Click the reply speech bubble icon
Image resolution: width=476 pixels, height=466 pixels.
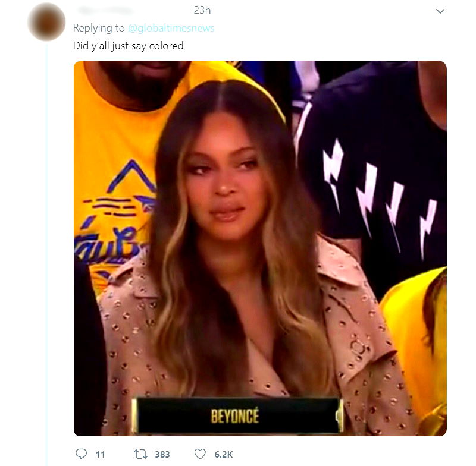click(x=82, y=454)
